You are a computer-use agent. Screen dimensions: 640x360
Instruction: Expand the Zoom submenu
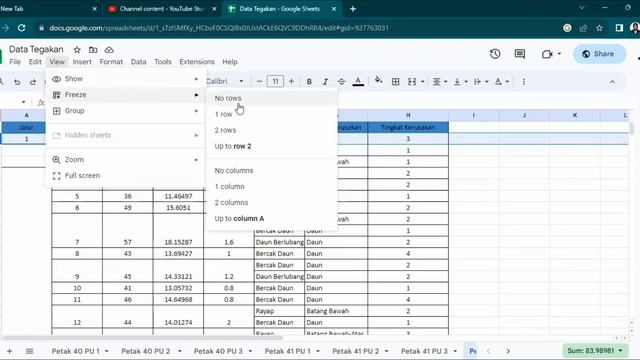point(125,160)
